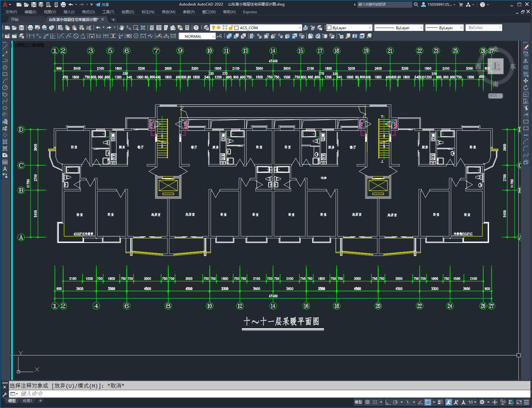Select the Linear dimension tool
Image resolution: width=532 pixels, height=408 pixels.
(x=31, y=36)
